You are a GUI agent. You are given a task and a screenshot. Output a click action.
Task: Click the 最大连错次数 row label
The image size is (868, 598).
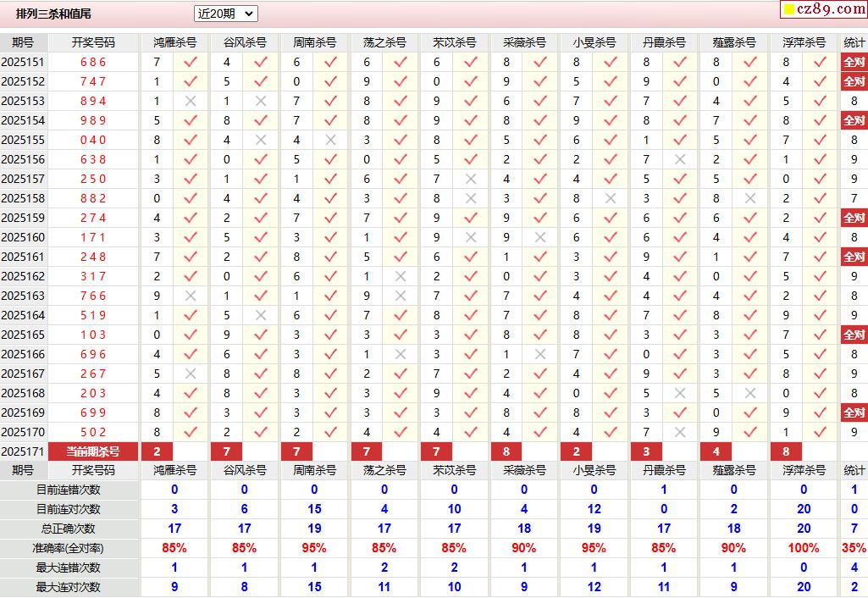69,568
